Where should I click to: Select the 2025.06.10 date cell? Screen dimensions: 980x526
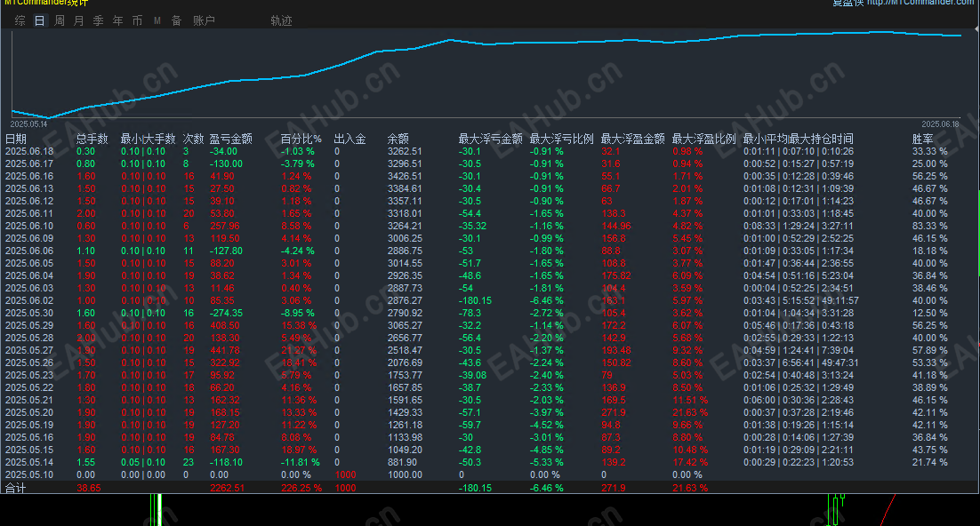[x=29, y=226]
